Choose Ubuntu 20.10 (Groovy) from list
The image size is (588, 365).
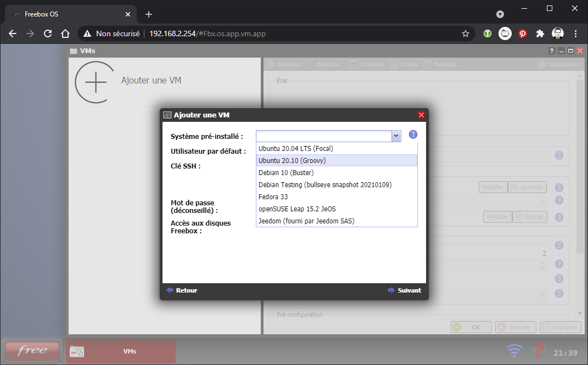click(x=337, y=160)
